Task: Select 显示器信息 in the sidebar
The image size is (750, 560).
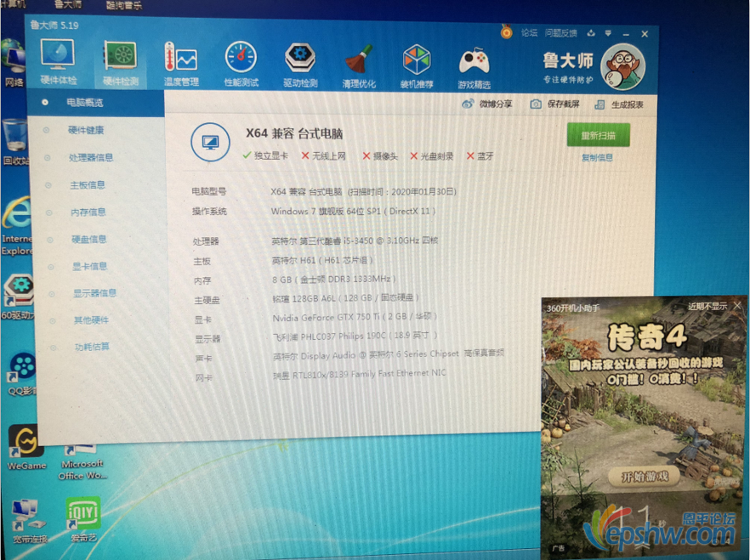Action: (94, 293)
